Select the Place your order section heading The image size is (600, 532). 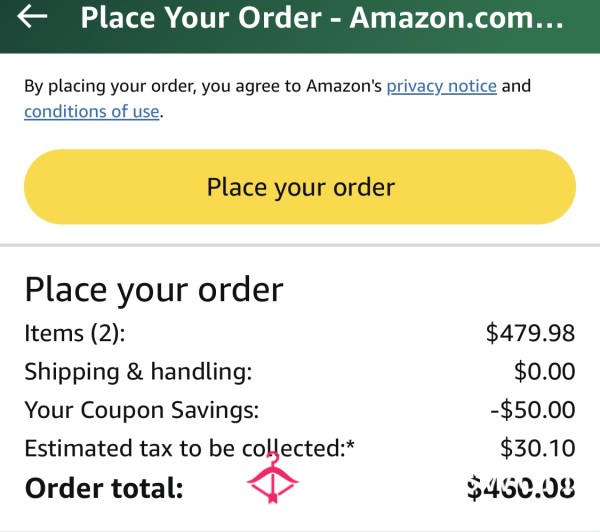click(x=154, y=289)
